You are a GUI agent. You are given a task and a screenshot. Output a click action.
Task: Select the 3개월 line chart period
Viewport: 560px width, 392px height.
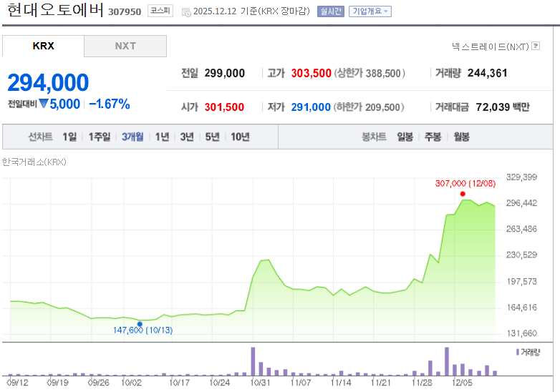(x=132, y=137)
